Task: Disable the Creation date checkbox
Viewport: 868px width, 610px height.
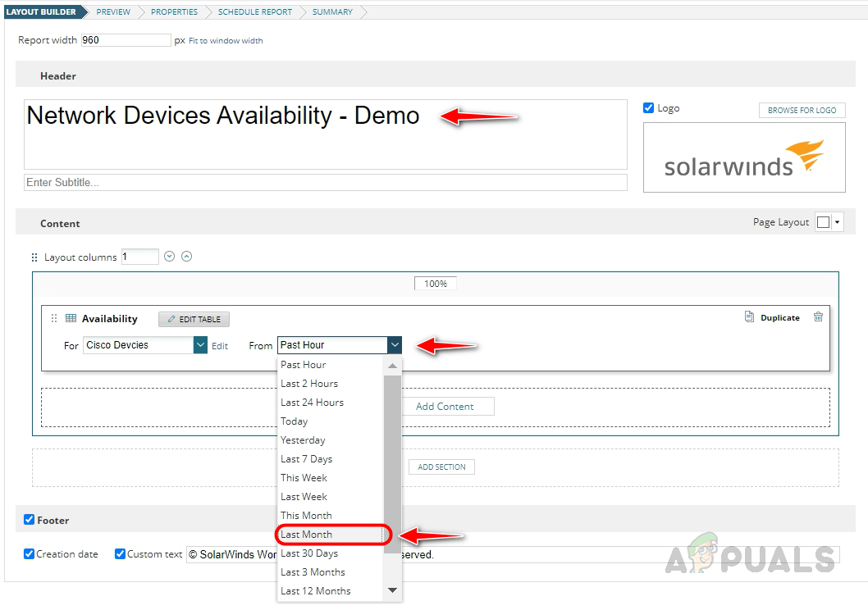Action: (30, 554)
